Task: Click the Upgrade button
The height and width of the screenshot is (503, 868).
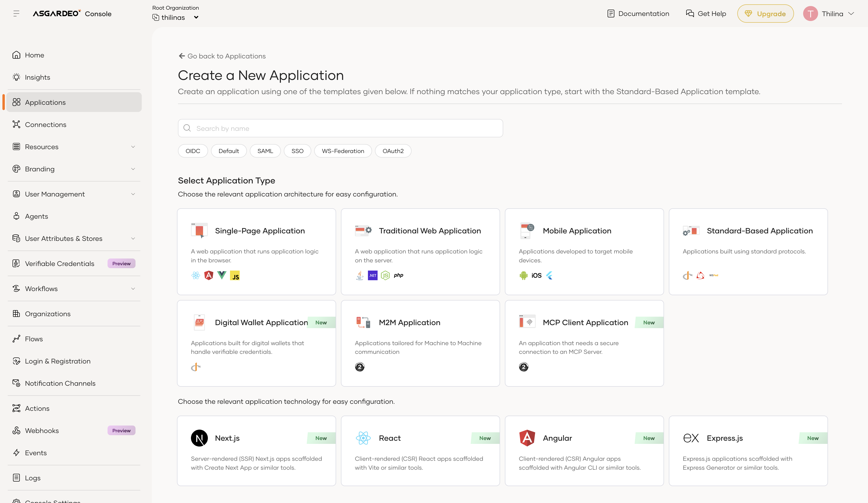Action: click(765, 14)
